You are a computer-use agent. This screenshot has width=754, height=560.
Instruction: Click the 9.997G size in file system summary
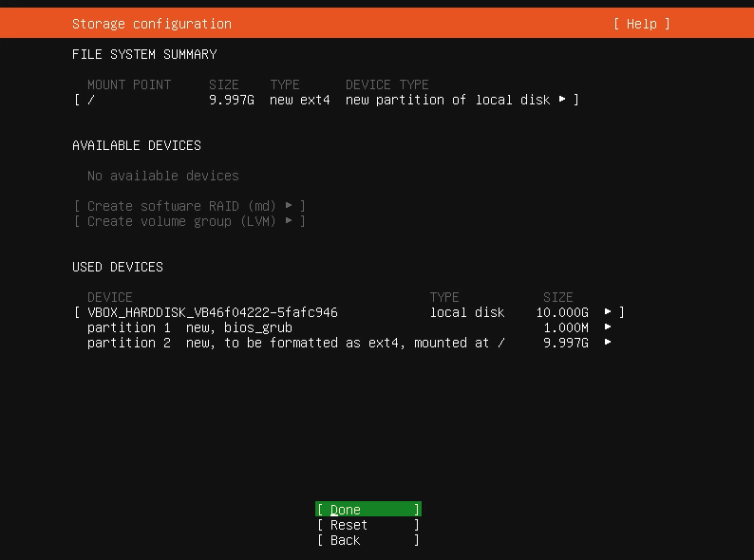click(x=232, y=100)
